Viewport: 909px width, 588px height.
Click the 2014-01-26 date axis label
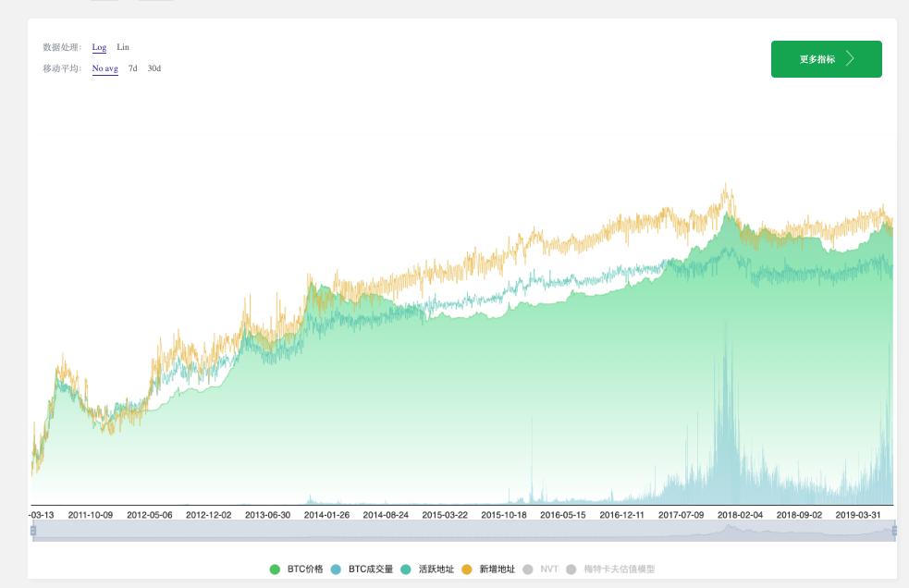click(x=326, y=515)
